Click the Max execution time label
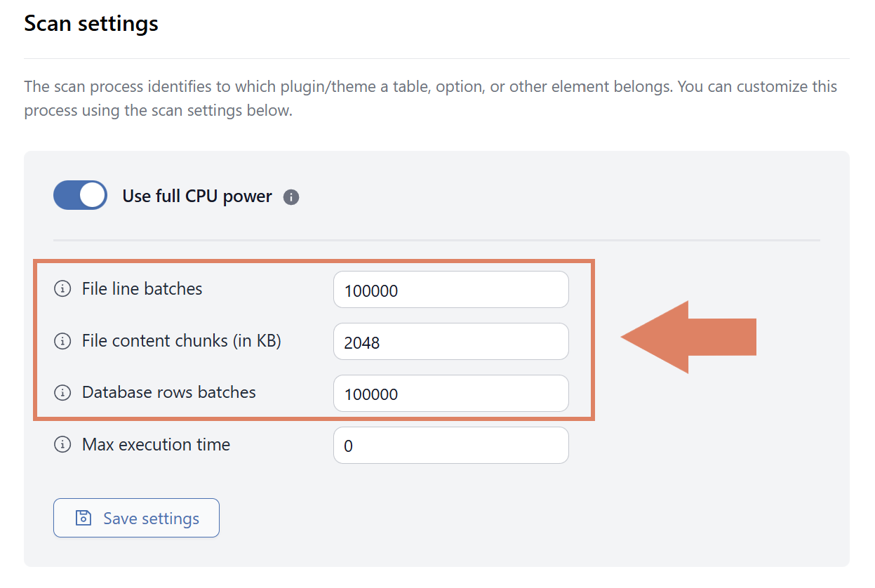 156,444
